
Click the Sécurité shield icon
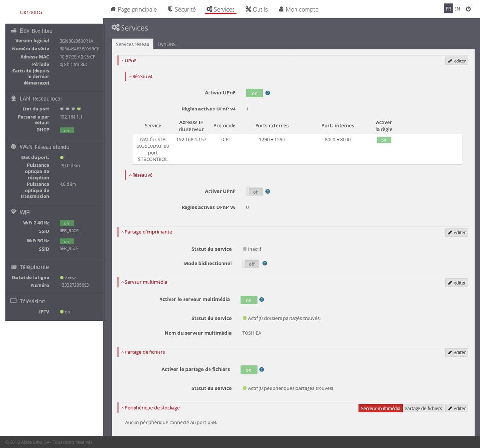coord(170,9)
